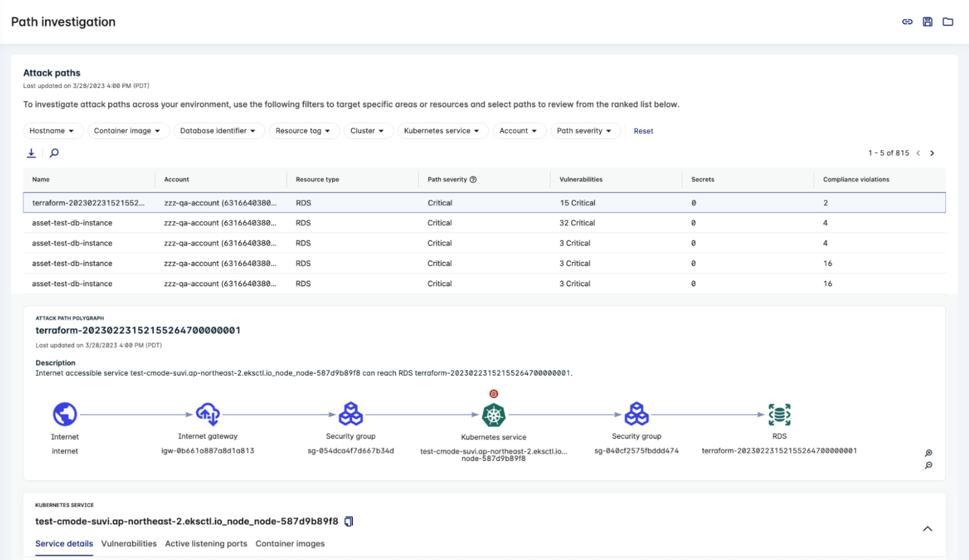Open the Container image filter dropdown
This screenshot has width=969, height=560.
[x=128, y=131]
